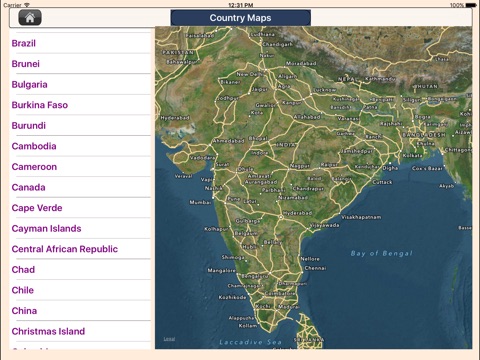This screenshot has height=360, width=480.
Task: Click the Kozhikode city label
Action: click(x=232, y=297)
